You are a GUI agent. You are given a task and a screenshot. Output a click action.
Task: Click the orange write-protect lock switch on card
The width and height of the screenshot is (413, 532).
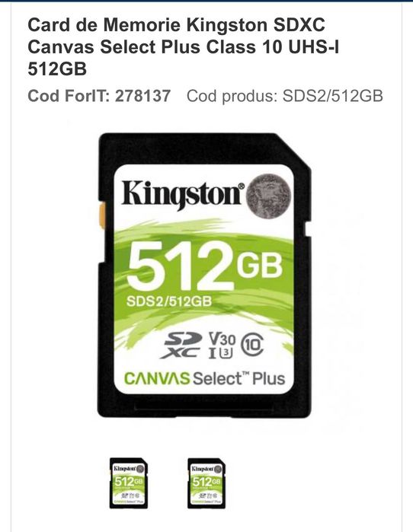[x=102, y=215]
